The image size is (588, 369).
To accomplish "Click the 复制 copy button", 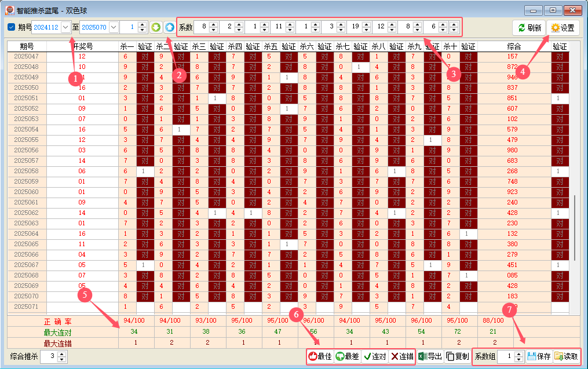I will coord(458,357).
